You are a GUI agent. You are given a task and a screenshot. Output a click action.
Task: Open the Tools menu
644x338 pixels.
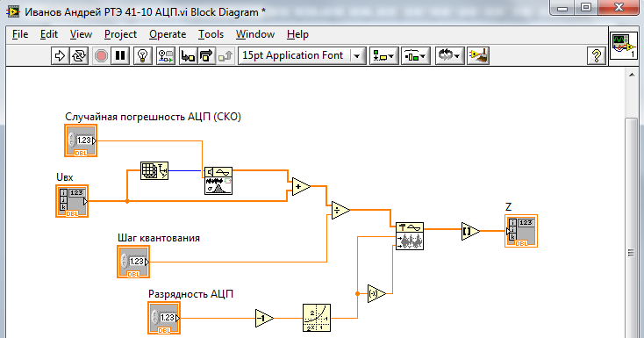211,34
